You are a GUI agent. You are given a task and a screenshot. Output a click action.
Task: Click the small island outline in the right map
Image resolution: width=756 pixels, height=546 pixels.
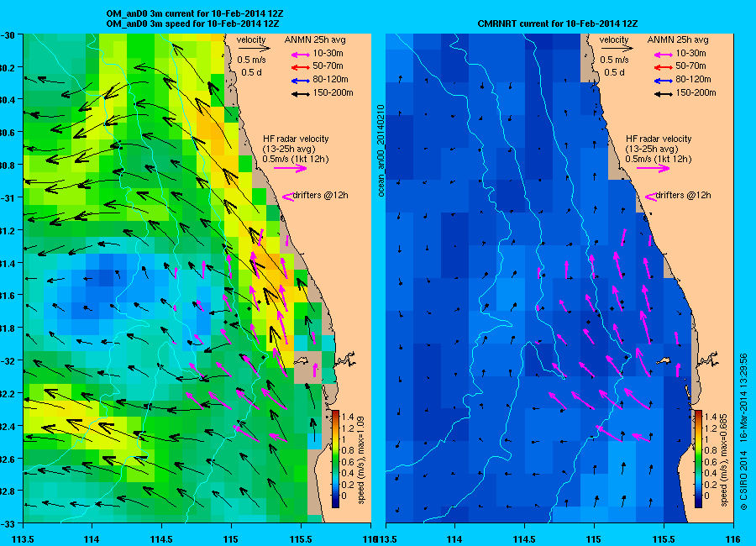click(x=664, y=361)
